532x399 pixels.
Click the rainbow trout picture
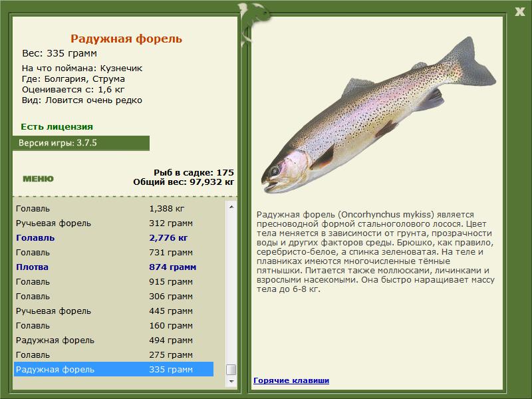[x=378, y=115]
